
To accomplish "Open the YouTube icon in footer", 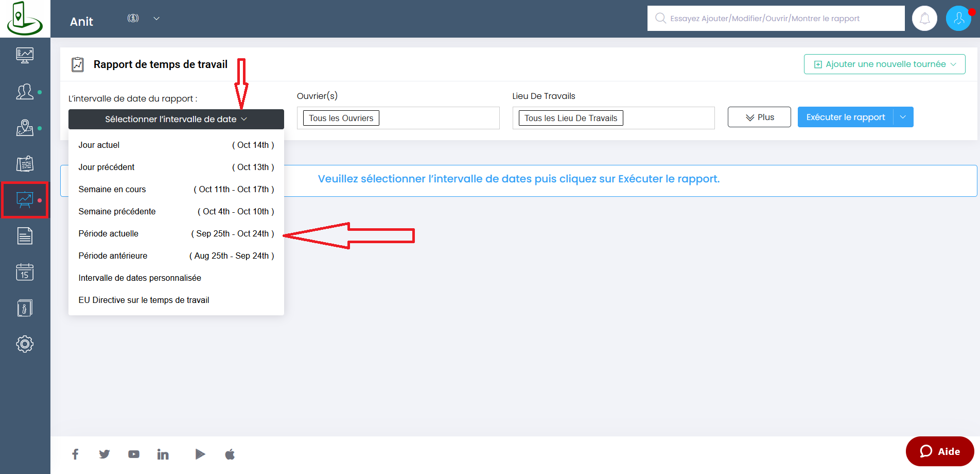I will pyautogui.click(x=134, y=454).
